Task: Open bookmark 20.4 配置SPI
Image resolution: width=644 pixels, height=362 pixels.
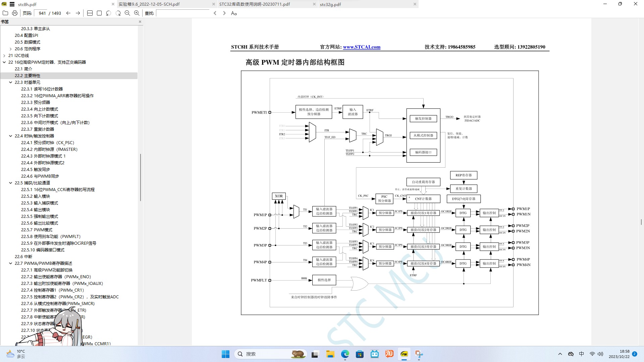Action: (x=26, y=36)
